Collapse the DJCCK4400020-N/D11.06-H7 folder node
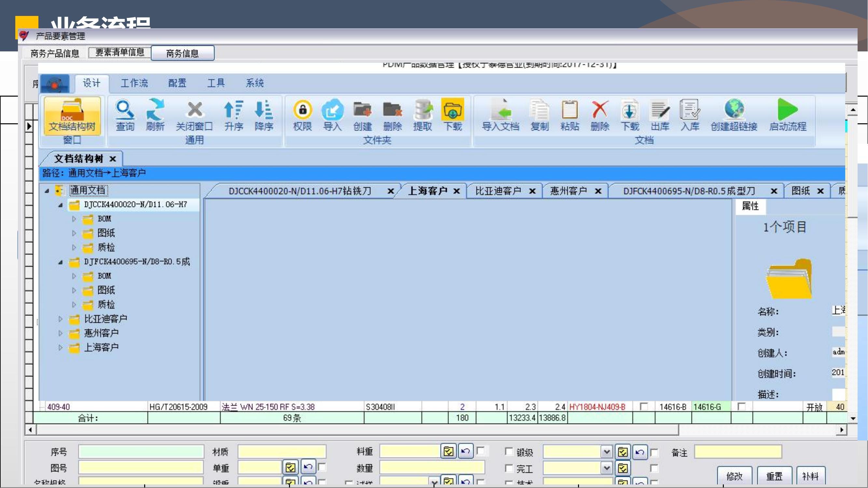This screenshot has width=868, height=488. [x=60, y=205]
